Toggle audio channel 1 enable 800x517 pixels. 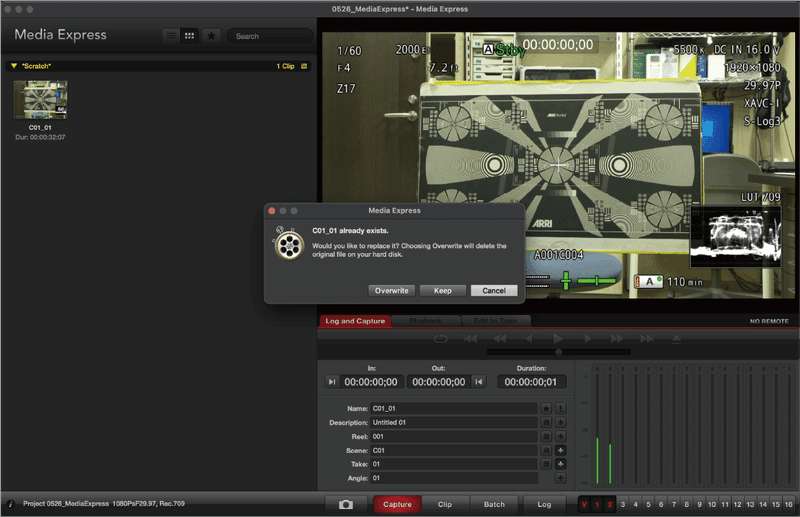click(x=597, y=504)
